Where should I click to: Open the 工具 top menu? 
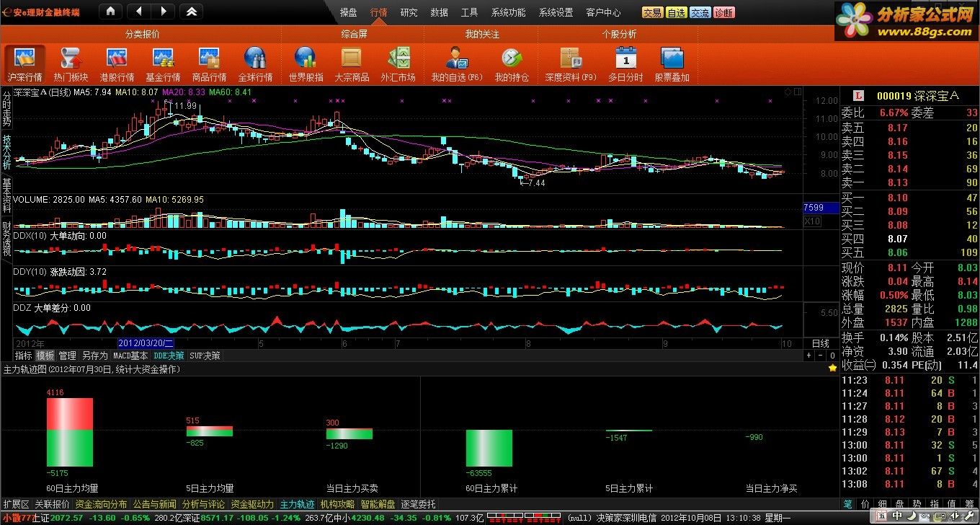[469, 12]
